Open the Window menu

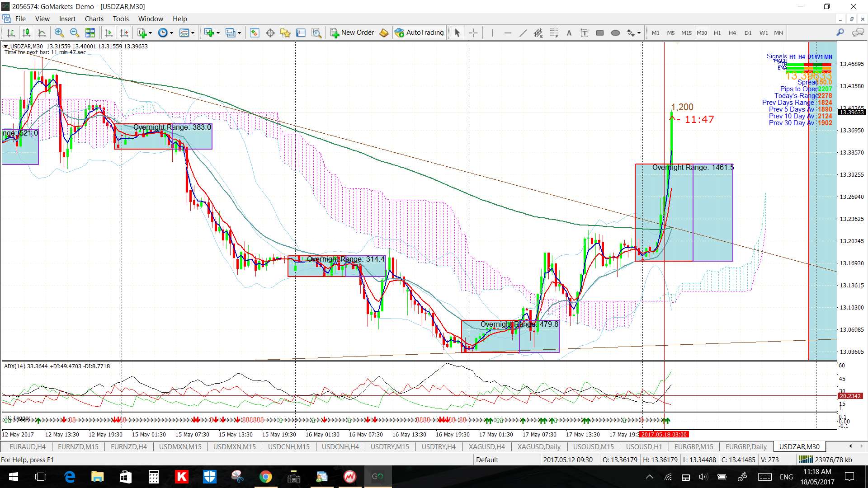coord(151,19)
